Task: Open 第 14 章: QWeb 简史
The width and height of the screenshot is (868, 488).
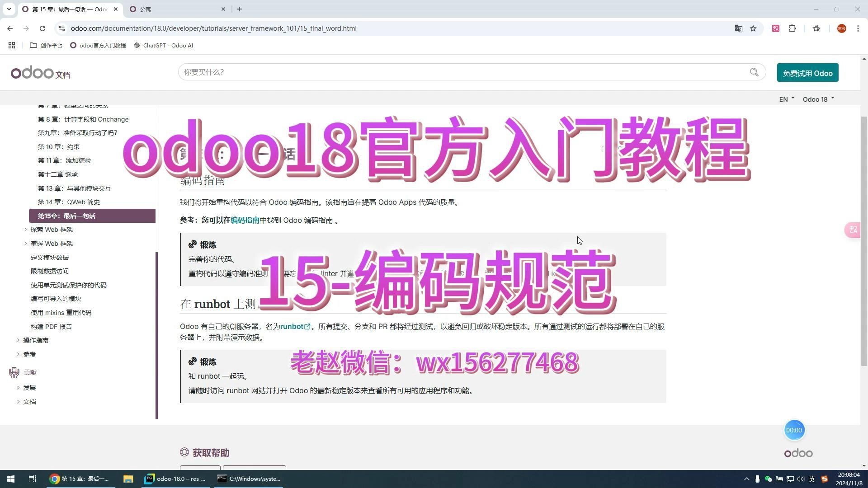Action: [69, 202]
